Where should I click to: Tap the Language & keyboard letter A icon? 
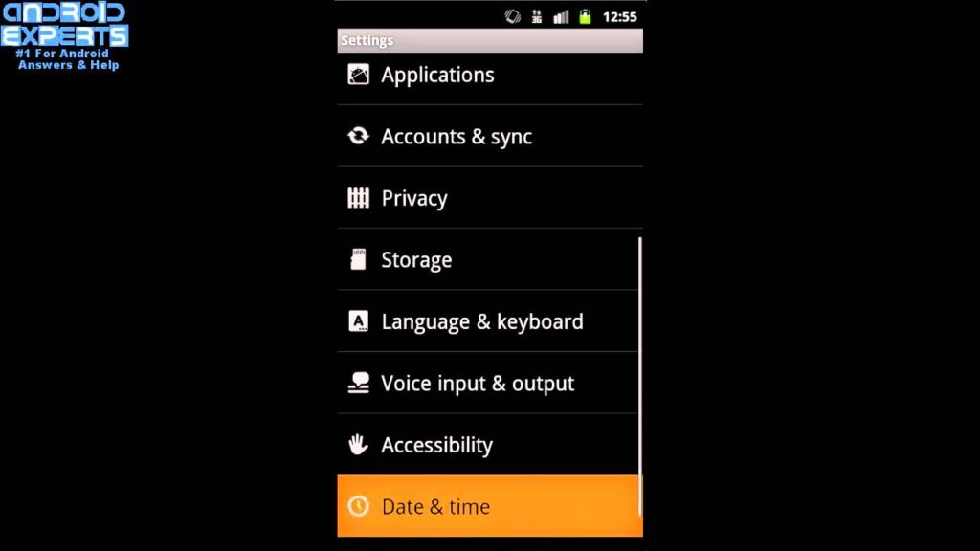358,321
